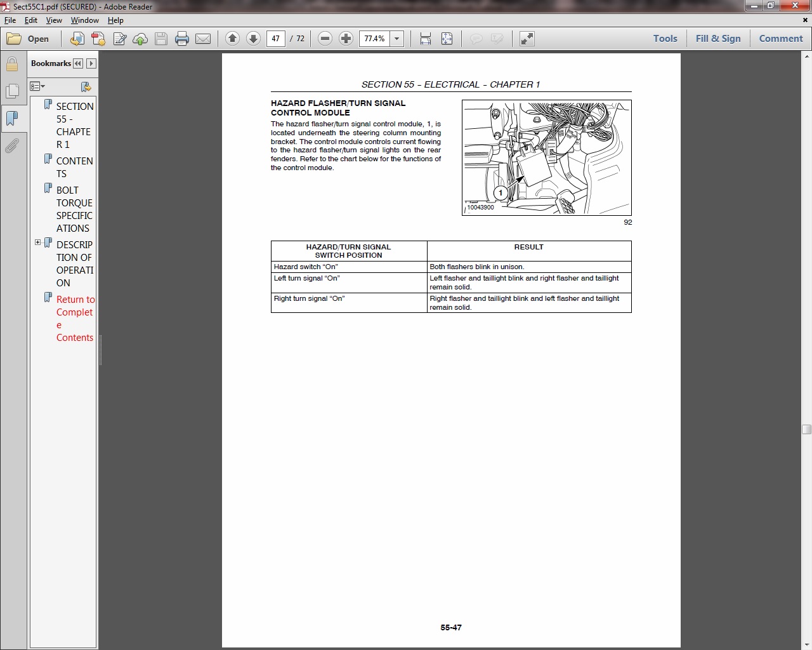Click the vertical scrollbar thumb

[806, 430]
